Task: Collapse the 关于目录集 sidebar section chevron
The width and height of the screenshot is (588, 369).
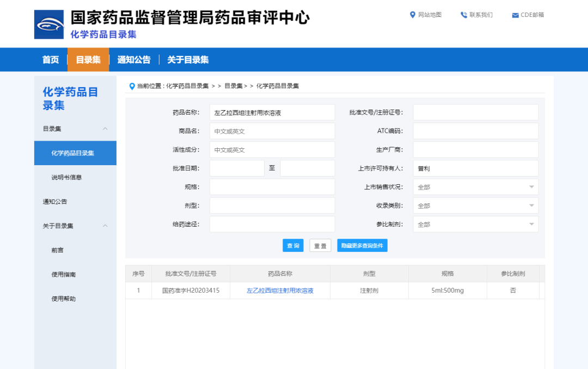Action: click(105, 226)
